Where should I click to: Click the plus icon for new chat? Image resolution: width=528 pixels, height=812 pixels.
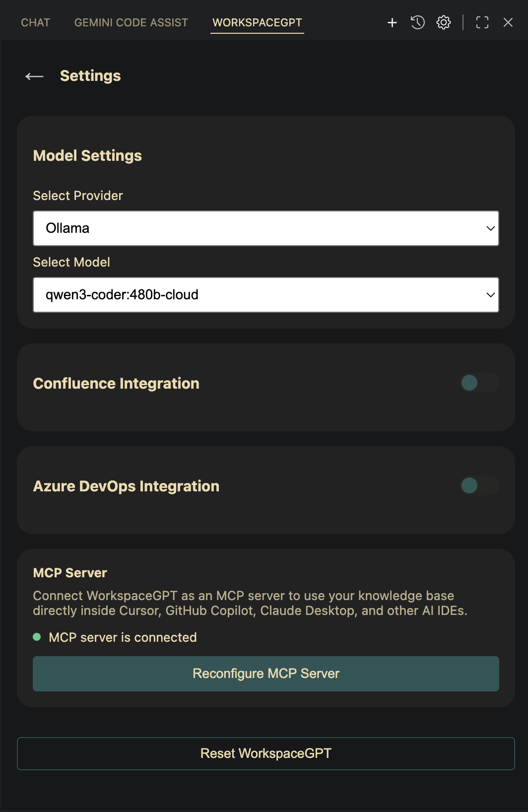tap(392, 22)
